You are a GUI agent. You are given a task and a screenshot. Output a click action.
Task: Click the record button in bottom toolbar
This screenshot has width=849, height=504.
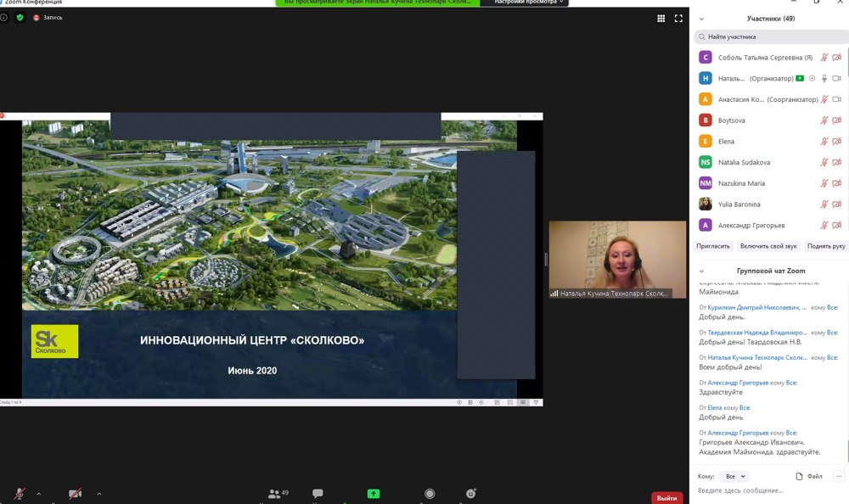[430, 493]
